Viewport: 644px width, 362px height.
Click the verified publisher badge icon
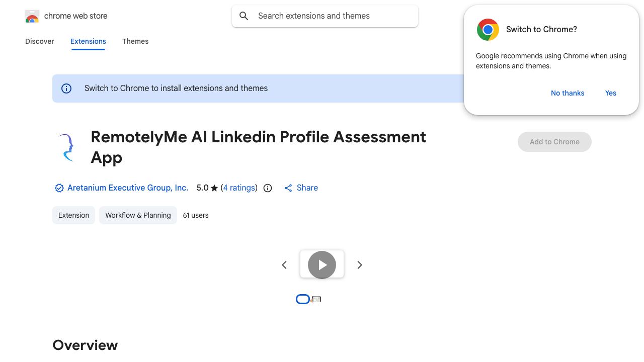point(59,188)
